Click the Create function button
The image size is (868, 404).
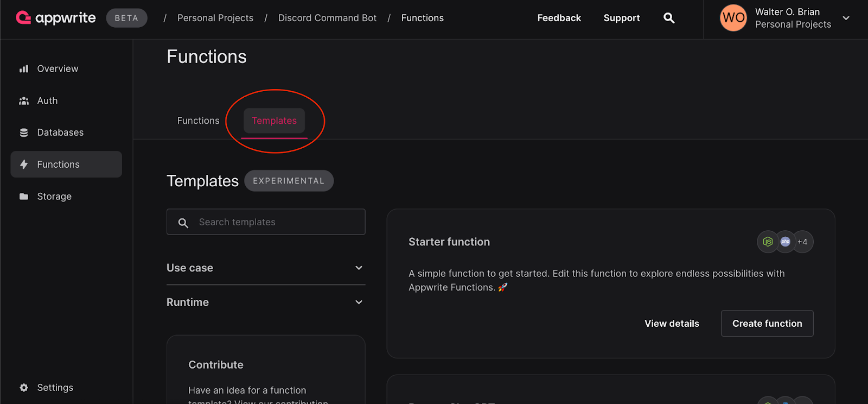(x=767, y=324)
